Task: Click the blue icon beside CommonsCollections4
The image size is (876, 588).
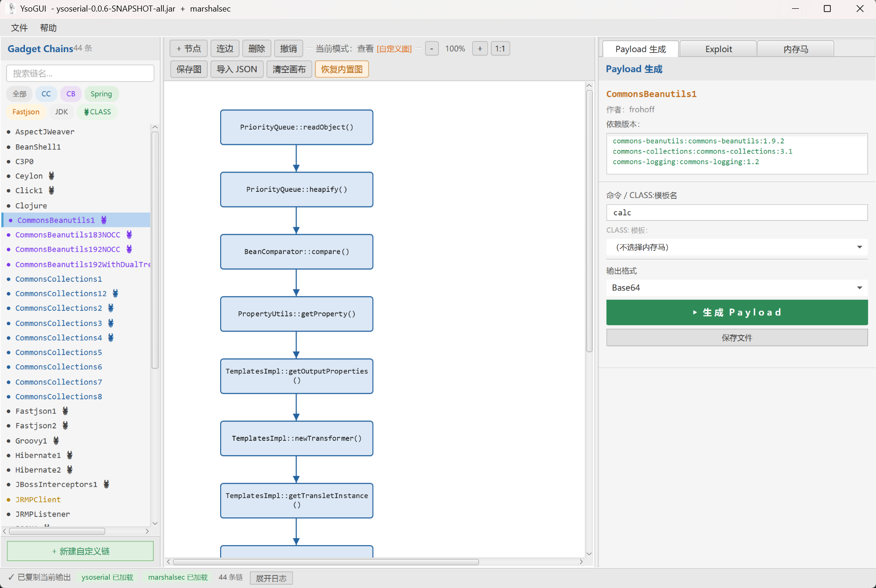Action: pyautogui.click(x=111, y=337)
